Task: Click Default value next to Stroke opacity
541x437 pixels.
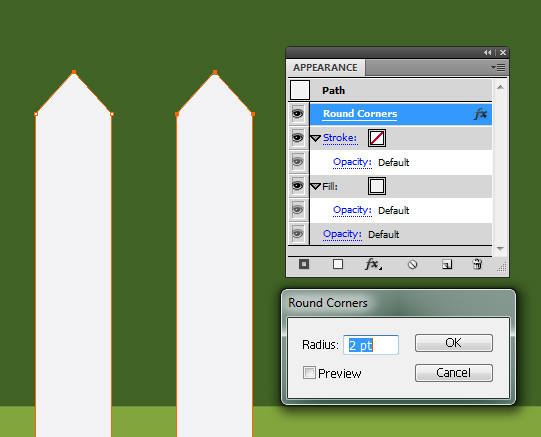Action: pyautogui.click(x=394, y=162)
